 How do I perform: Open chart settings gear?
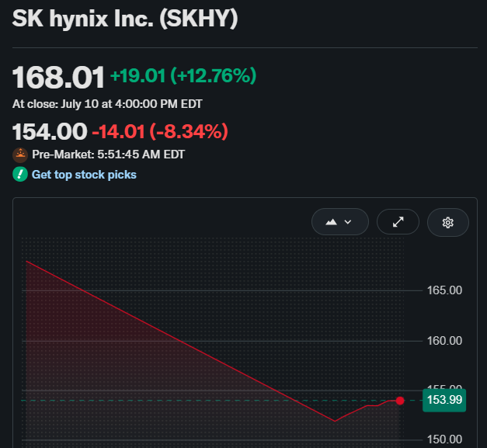coord(448,222)
